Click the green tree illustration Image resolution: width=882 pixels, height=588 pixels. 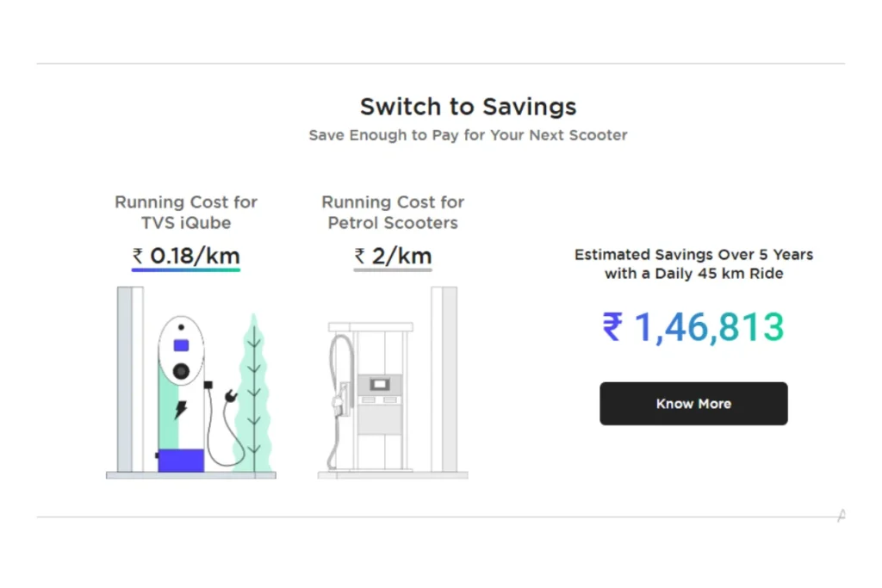pos(254,393)
